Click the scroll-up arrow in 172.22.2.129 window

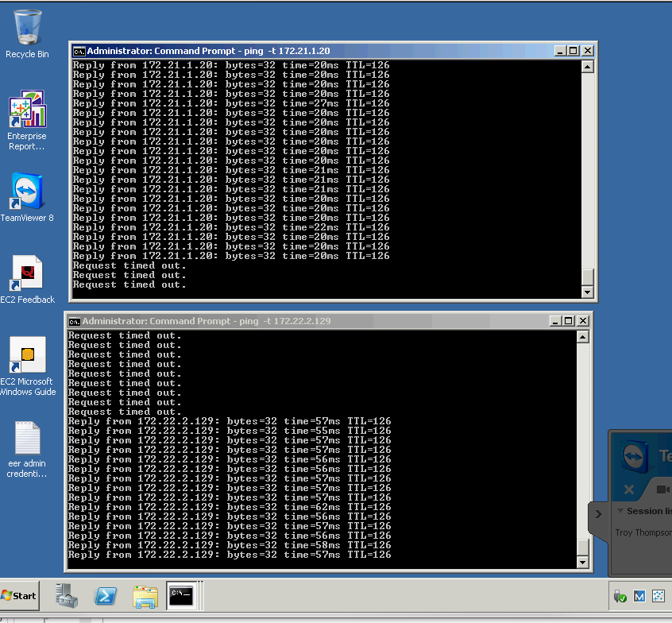coord(582,337)
